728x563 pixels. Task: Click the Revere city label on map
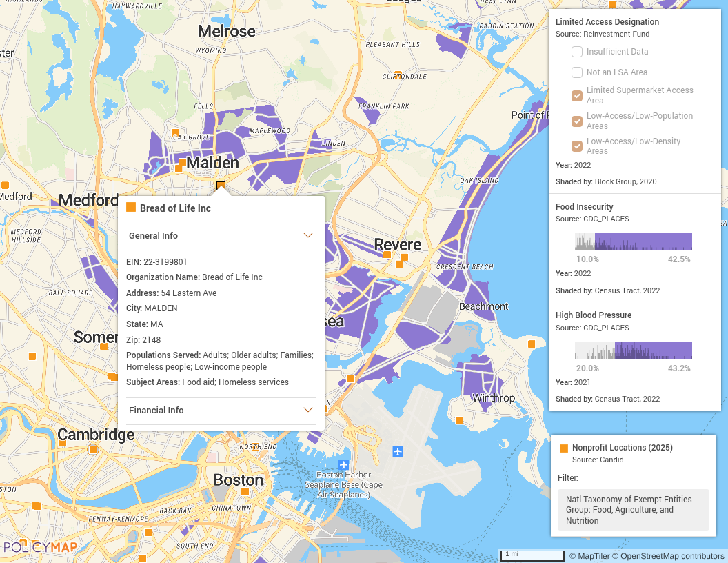pyautogui.click(x=398, y=244)
